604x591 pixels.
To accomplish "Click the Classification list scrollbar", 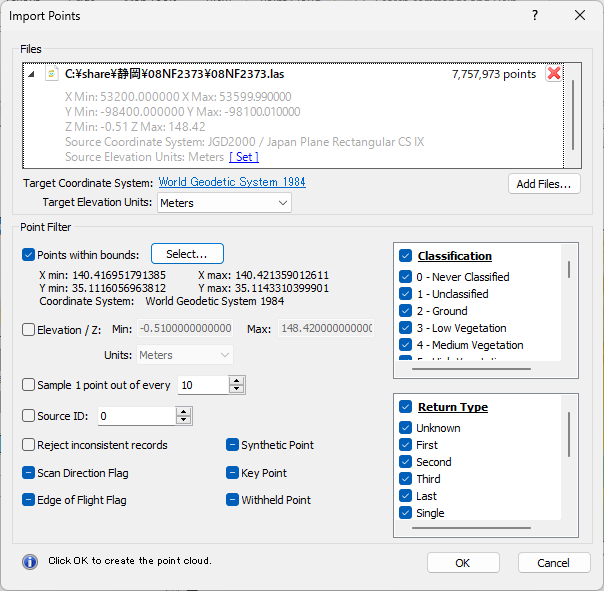I will (x=570, y=270).
